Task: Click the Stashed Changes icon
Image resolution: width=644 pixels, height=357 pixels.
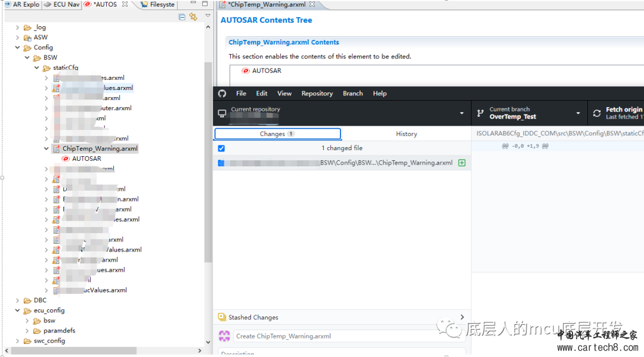Action: pyautogui.click(x=222, y=317)
